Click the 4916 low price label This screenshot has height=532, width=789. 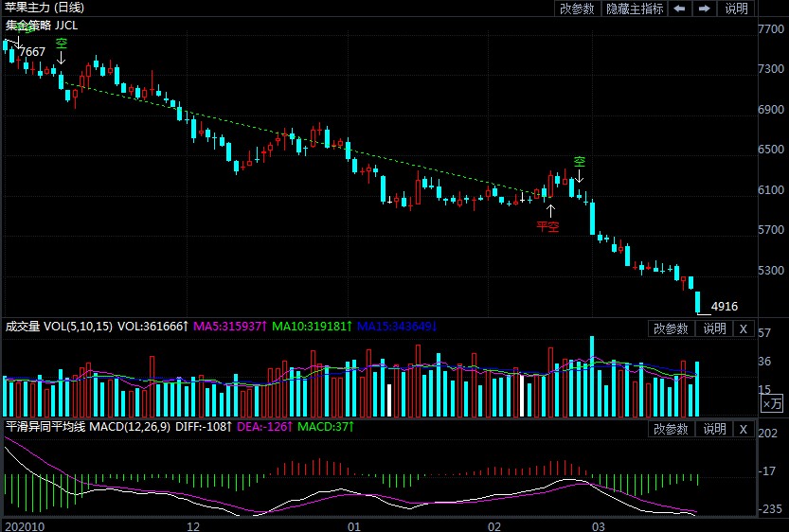[x=724, y=307]
